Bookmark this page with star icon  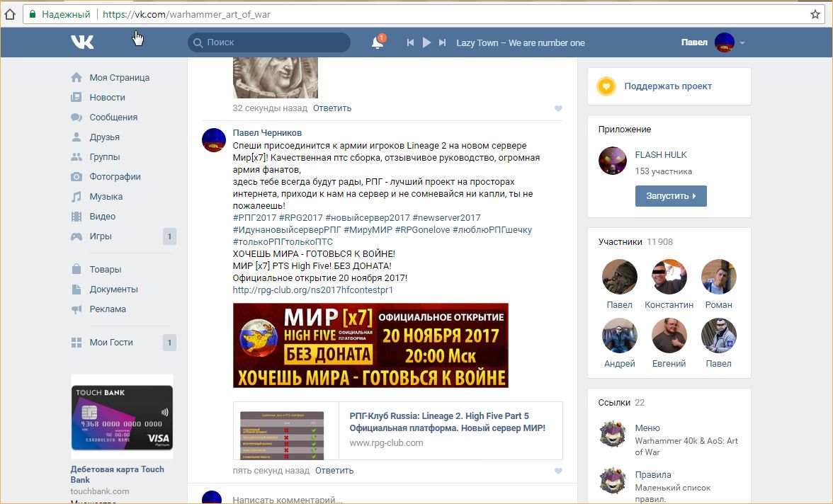tap(815, 14)
